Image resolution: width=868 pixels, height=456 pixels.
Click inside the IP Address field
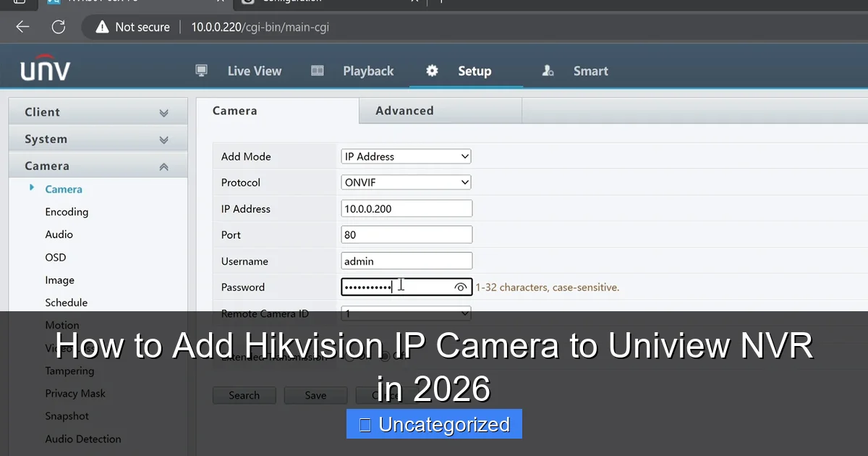pos(406,208)
